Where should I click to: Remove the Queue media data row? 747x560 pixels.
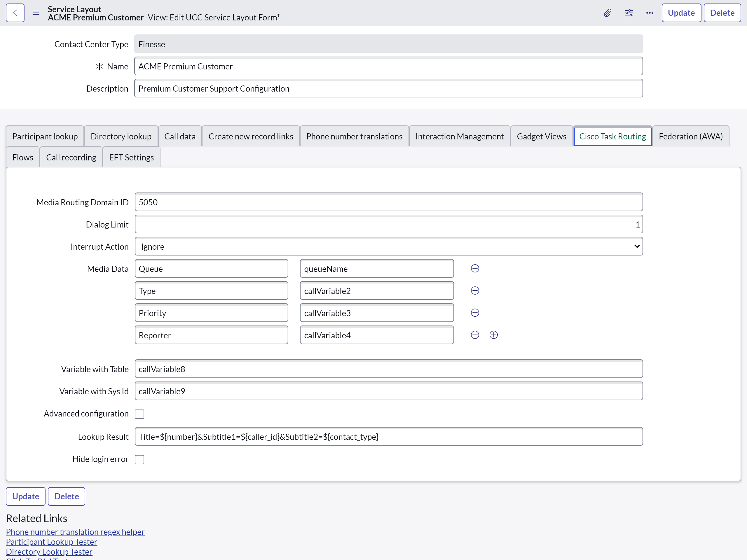(475, 268)
